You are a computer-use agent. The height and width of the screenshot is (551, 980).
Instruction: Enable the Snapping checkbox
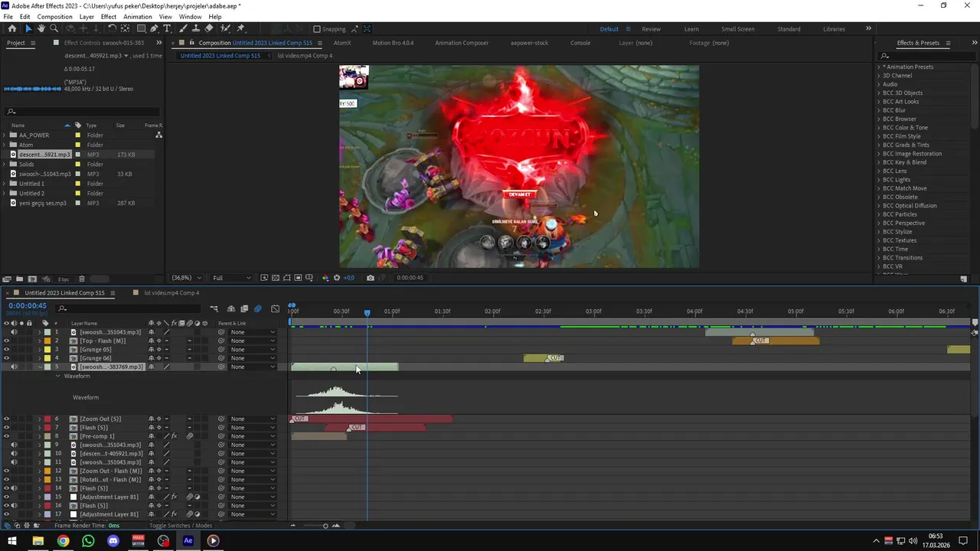317,29
